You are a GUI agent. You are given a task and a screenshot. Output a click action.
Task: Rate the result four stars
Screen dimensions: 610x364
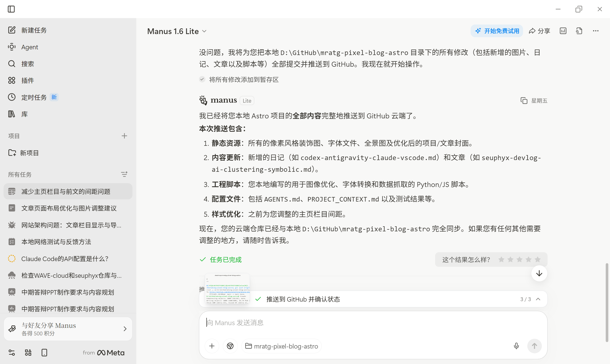tap(529, 259)
